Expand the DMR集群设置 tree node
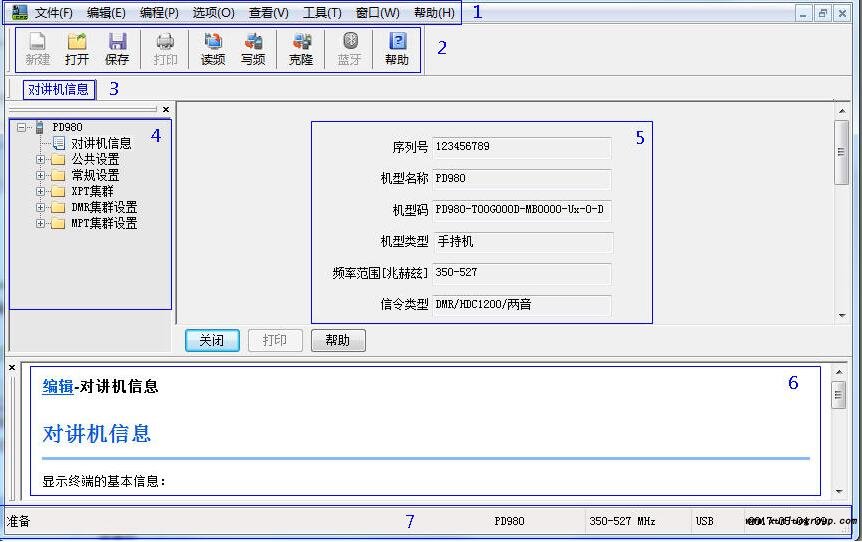Image resolution: width=862 pixels, height=542 pixels. [x=40, y=207]
